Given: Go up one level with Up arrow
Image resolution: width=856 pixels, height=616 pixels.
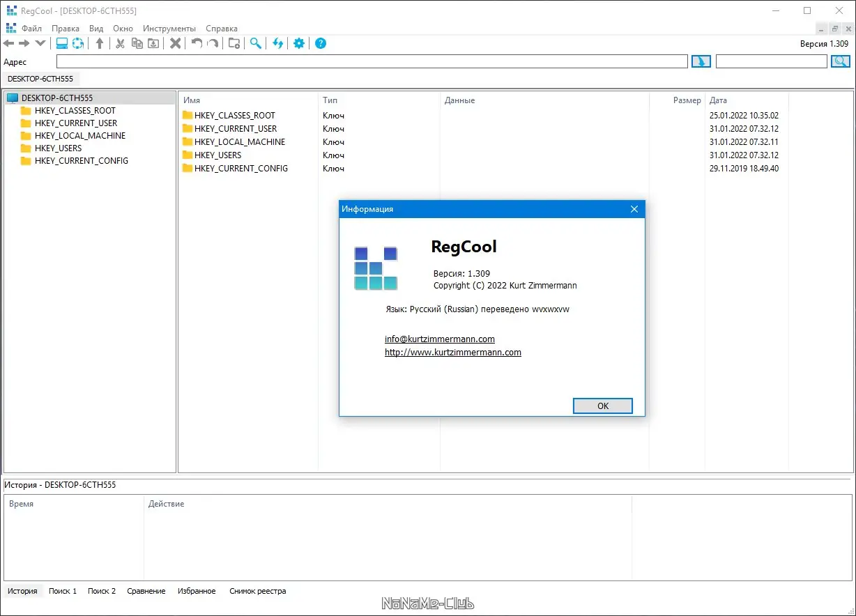Looking at the screenshot, I should click(x=100, y=43).
